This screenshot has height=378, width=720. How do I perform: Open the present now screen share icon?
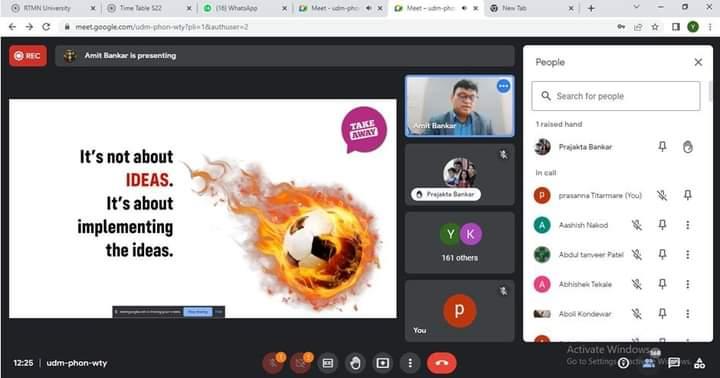click(x=382, y=363)
